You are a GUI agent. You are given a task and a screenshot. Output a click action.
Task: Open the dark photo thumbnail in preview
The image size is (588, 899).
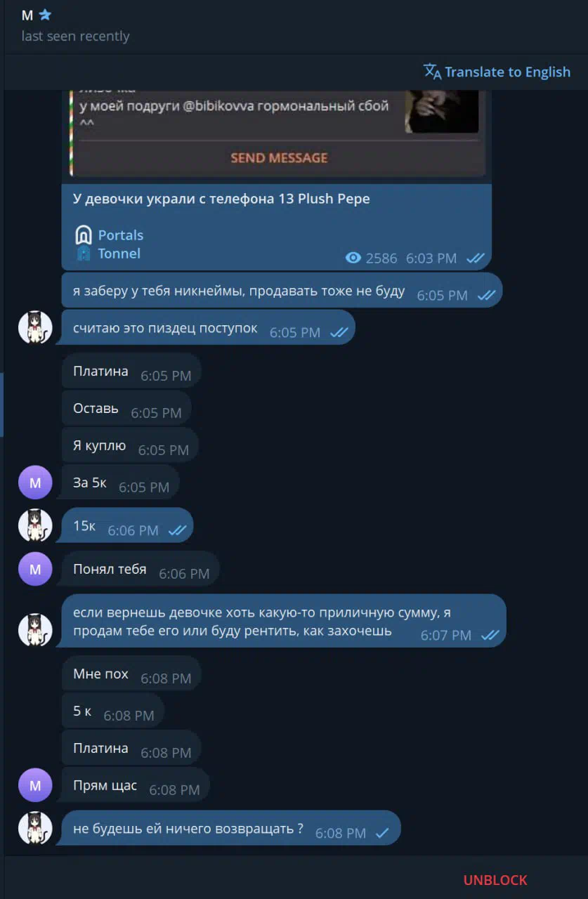[442, 111]
